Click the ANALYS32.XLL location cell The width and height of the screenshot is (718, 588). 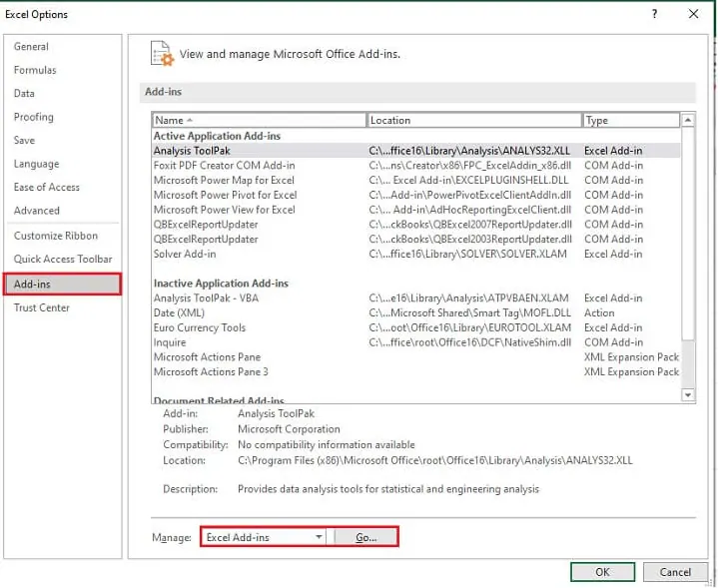tap(469, 151)
